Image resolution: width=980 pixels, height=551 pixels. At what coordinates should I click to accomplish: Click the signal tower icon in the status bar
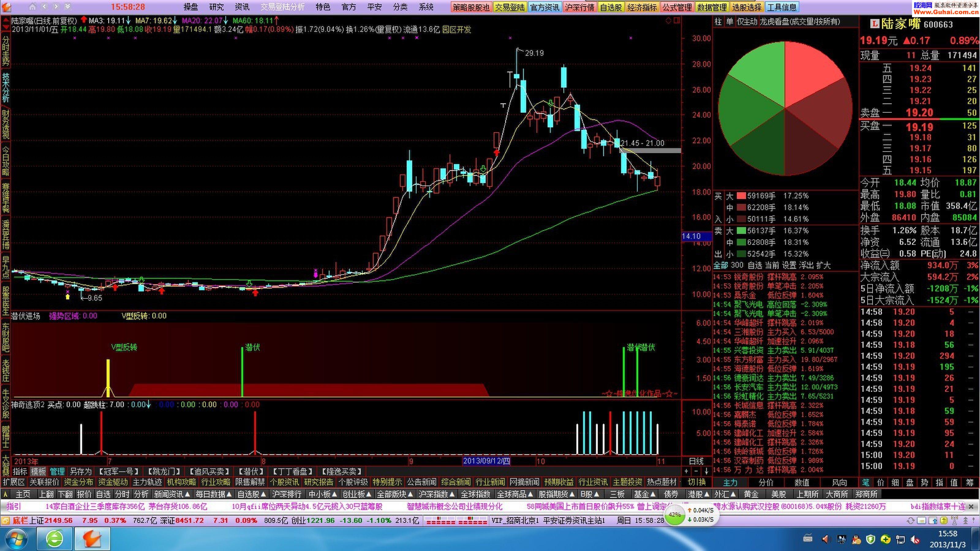coord(954,521)
